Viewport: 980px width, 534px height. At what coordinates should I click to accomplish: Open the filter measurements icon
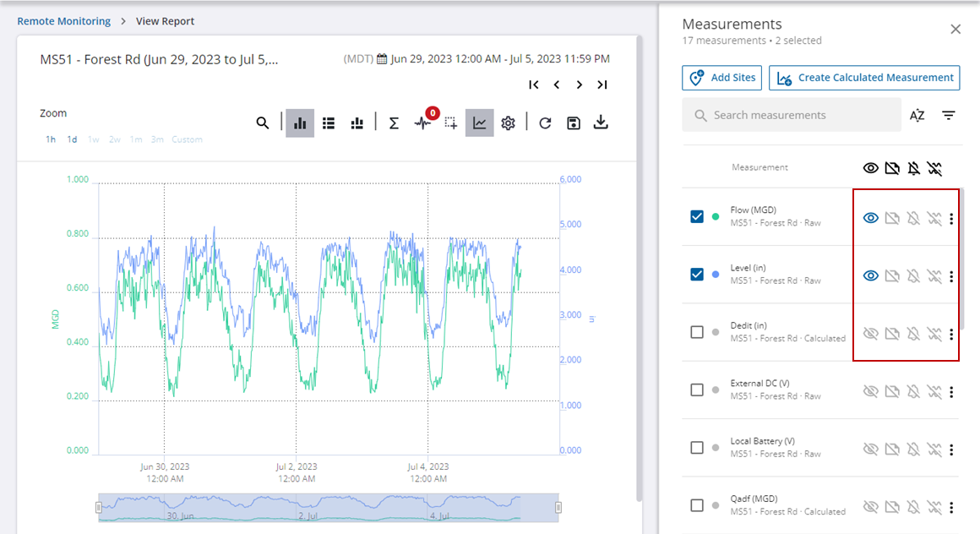click(x=949, y=116)
